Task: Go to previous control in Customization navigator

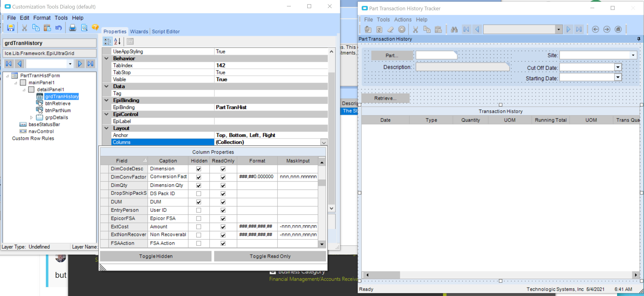Action: coord(19,64)
